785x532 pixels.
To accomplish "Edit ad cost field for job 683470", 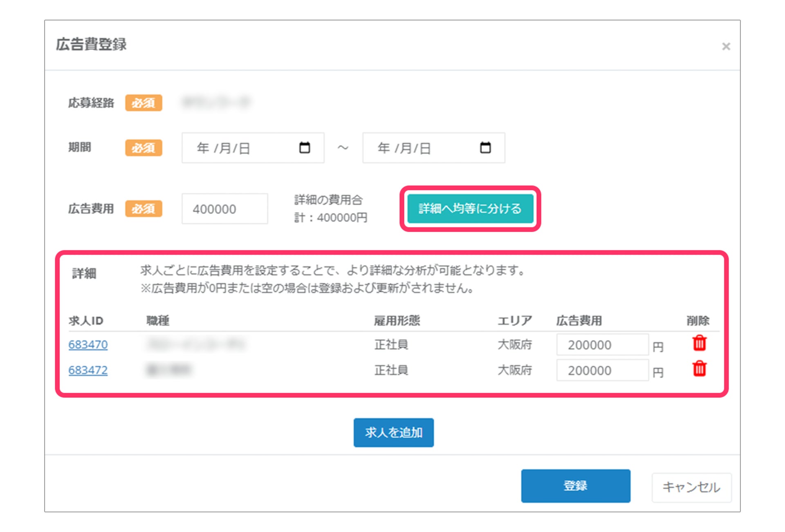I will 602,345.
